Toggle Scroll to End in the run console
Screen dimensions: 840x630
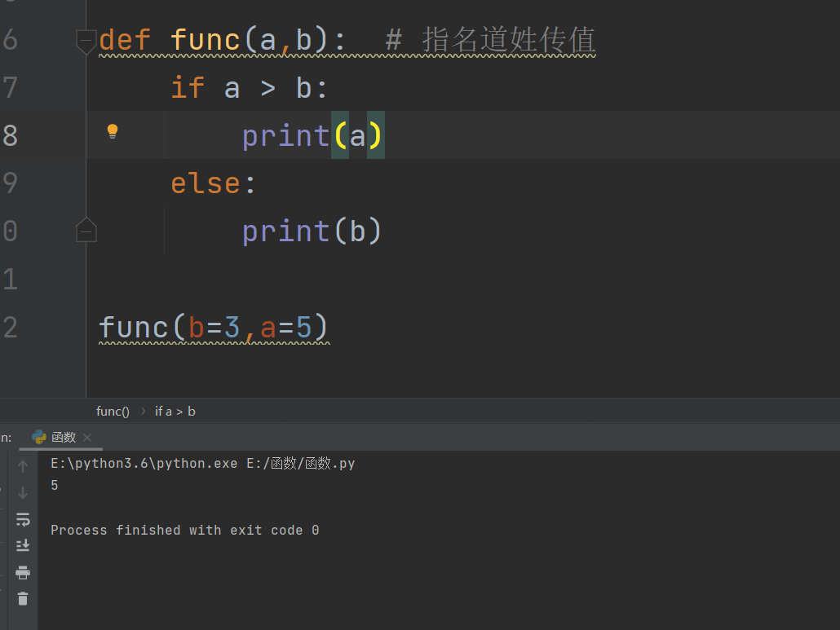click(x=23, y=545)
